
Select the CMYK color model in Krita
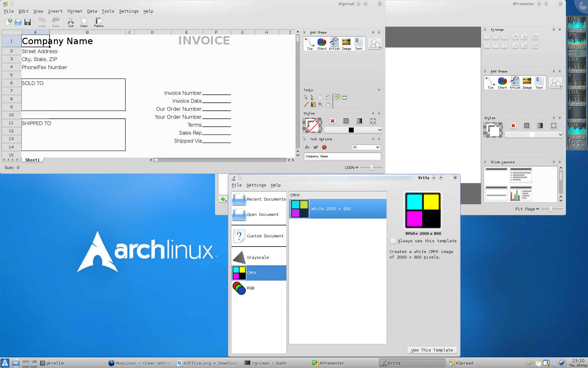pos(259,273)
